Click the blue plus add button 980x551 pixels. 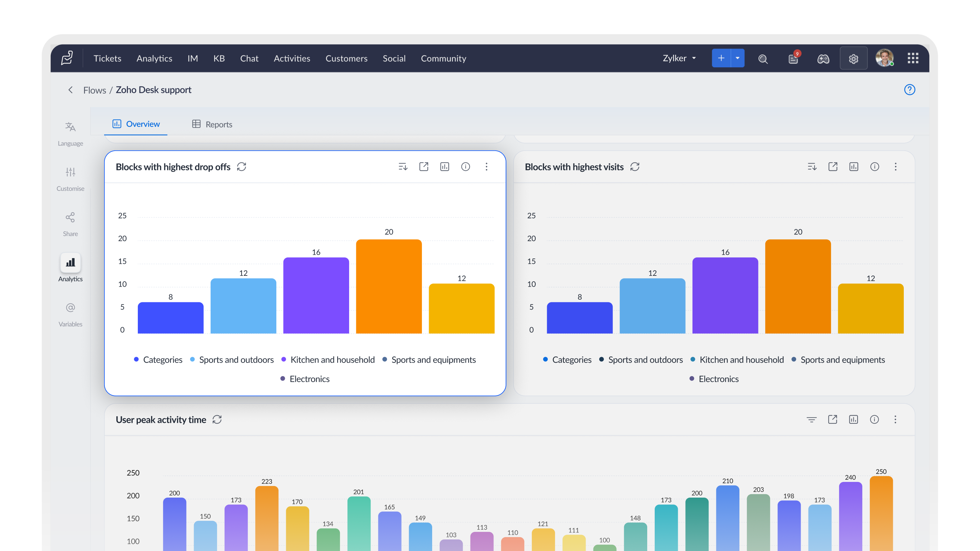(x=721, y=58)
